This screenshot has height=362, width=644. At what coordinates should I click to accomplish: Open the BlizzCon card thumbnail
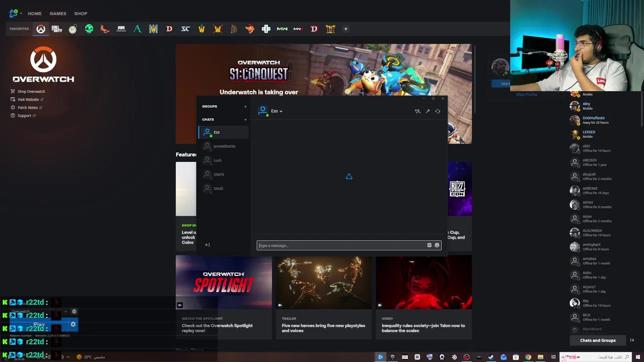[459, 189]
